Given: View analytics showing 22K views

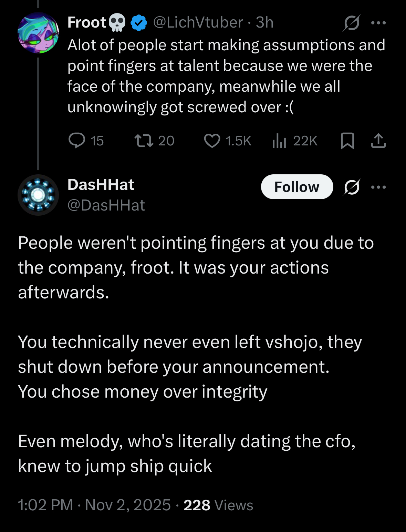Looking at the screenshot, I should point(295,141).
